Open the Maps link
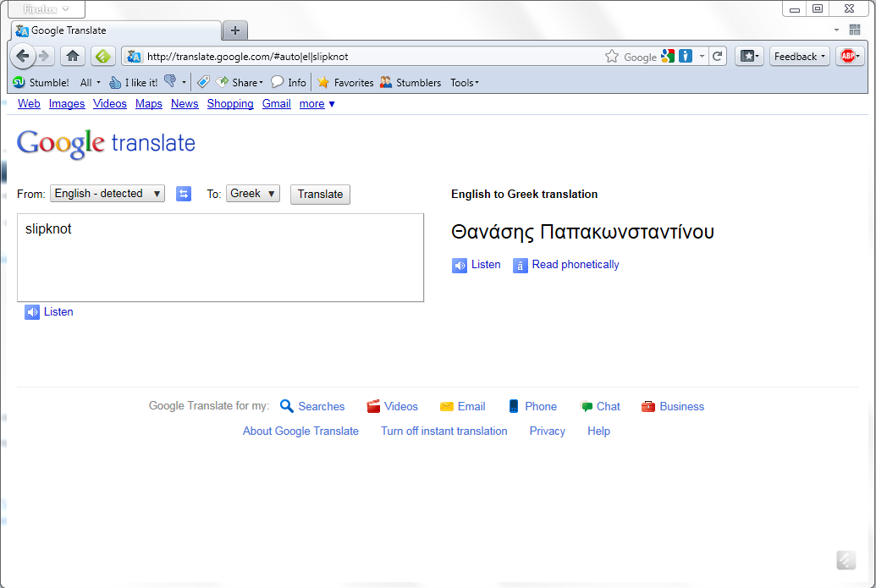The width and height of the screenshot is (876, 588). (x=149, y=104)
